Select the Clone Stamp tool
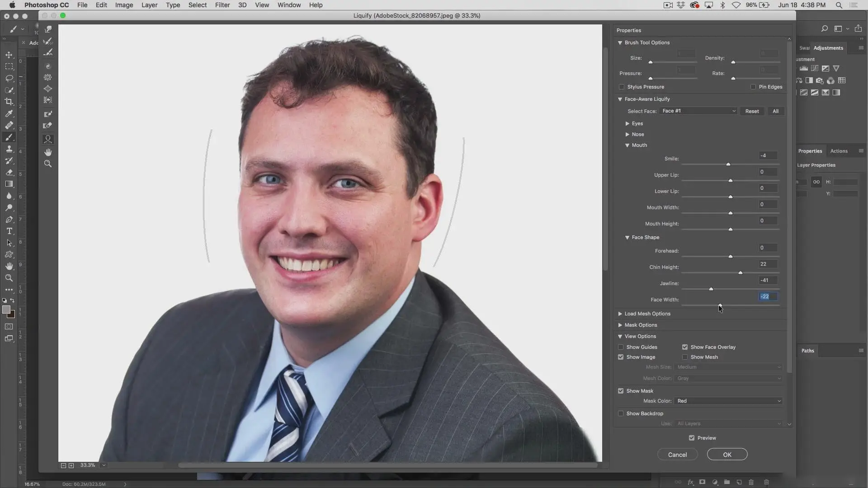This screenshot has width=868, height=488. coord(9,149)
